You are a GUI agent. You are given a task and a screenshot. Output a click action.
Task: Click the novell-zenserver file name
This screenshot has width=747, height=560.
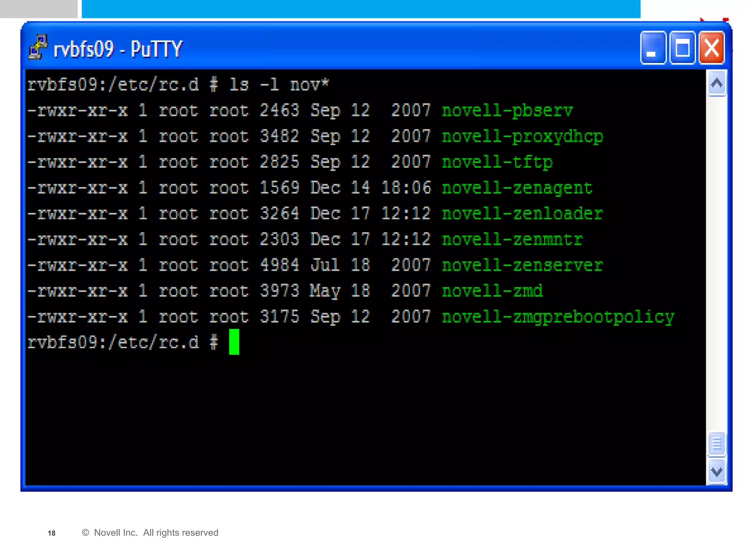(x=523, y=265)
